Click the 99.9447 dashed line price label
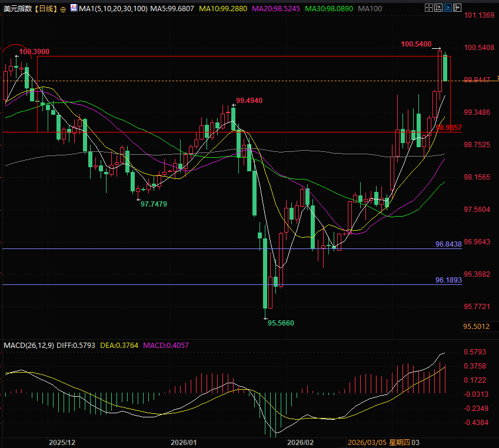This screenshot has width=499, height=448. tap(477, 80)
